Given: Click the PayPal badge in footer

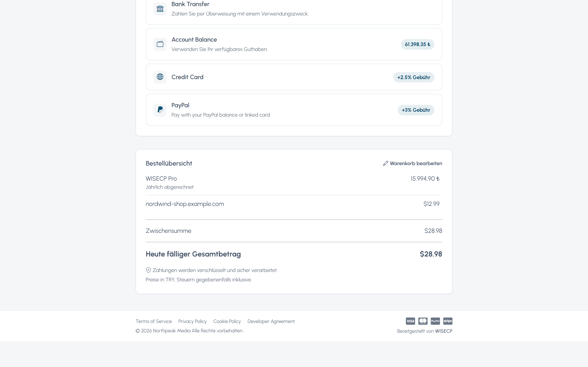Looking at the screenshot, I should pyautogui.click(x=435, y=321).
